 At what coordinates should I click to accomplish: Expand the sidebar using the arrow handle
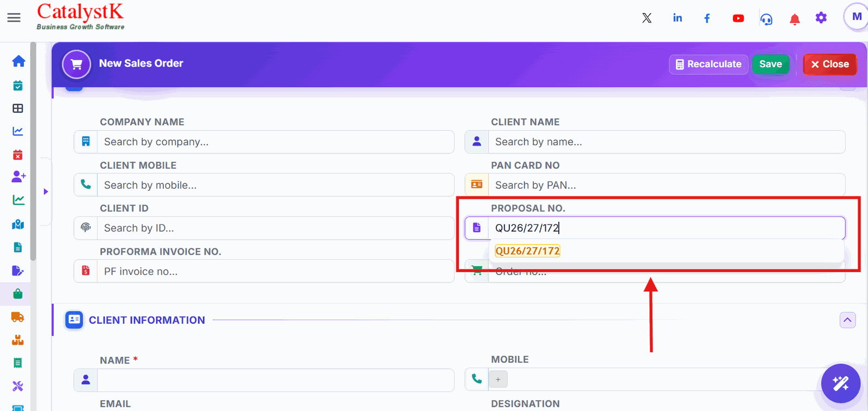pos(46,191)
